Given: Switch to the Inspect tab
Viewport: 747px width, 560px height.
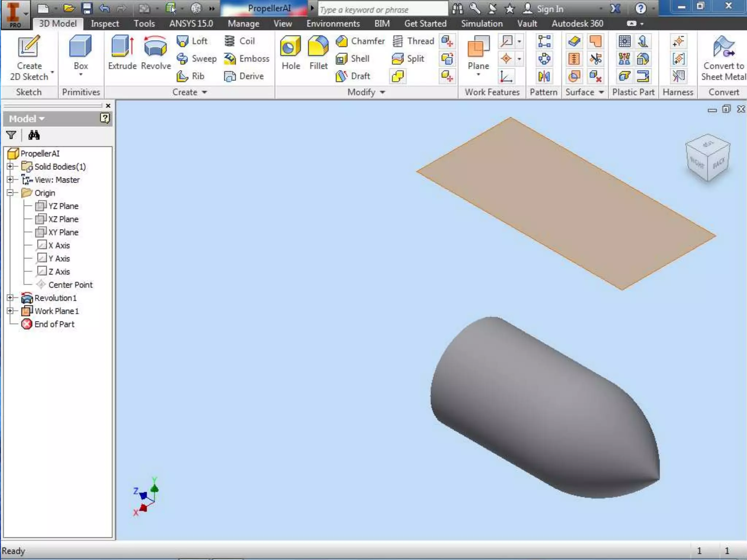Looking at the screenshot, I should pos(105,24).
